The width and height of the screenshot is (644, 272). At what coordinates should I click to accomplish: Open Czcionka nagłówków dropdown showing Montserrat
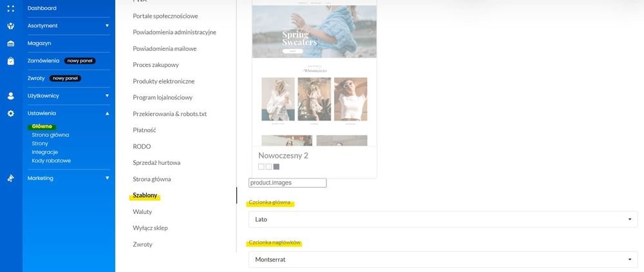443,260
